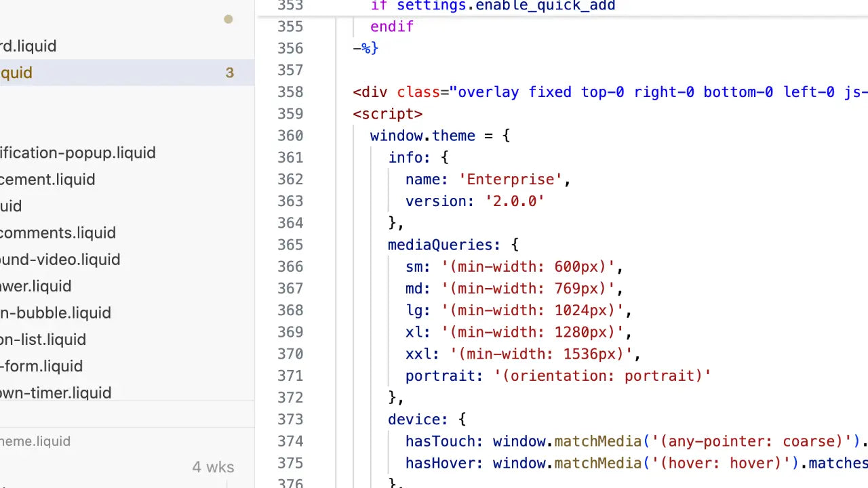The image size is (868, 488).
Task: Open the comments.liquid file
Action: pyautogui.click(x=58, y=233)
